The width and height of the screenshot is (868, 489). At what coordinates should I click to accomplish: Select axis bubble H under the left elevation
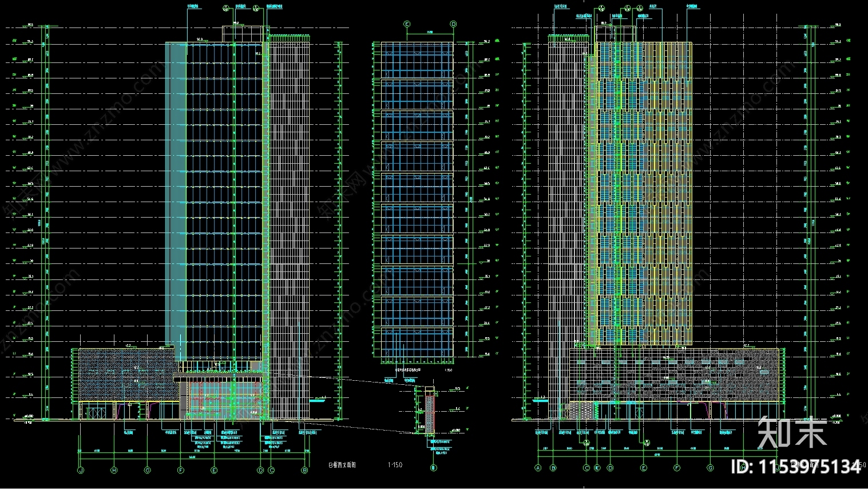(114, 471)
